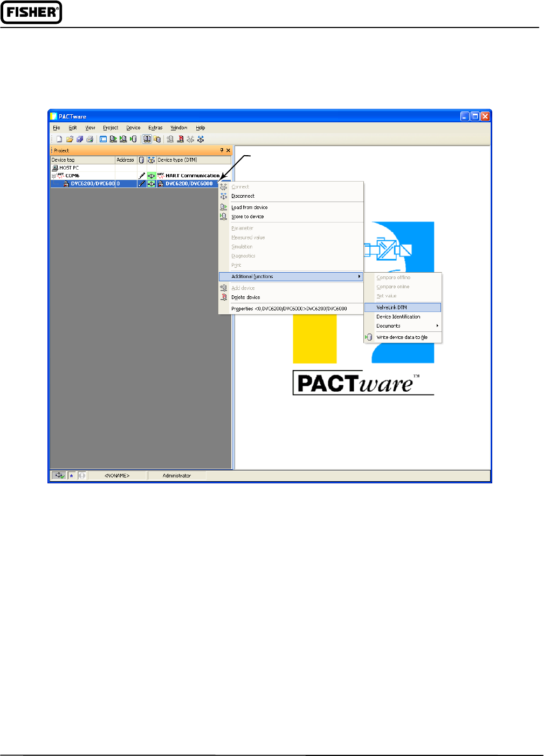The width and height of the screenshot is (544, 756).
Task: Collapse the COM6 tree node
Action: 53,176
